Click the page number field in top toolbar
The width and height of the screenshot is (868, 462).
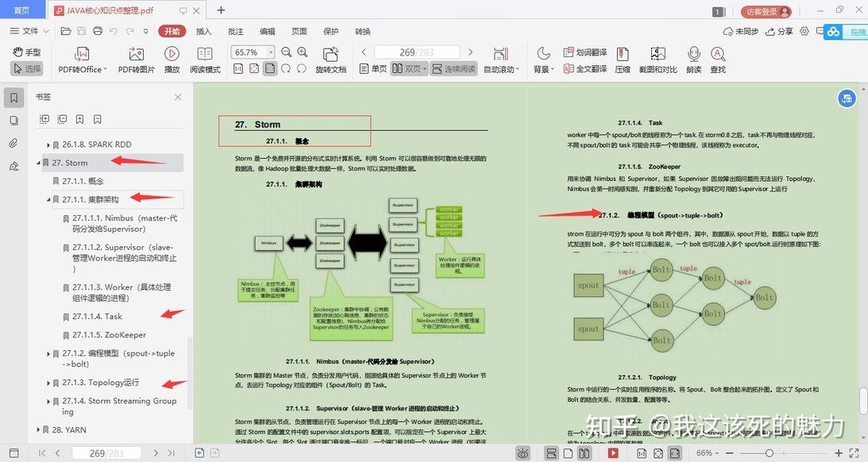click(417, 52)
